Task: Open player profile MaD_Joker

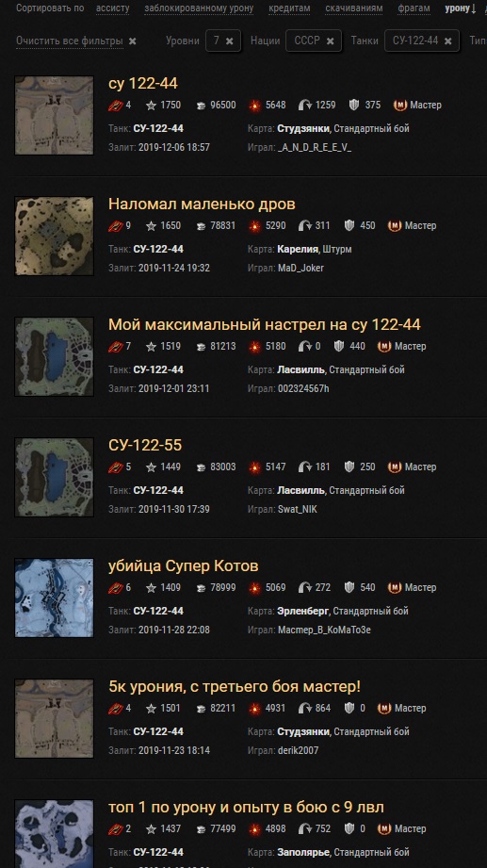Action: 300,268
